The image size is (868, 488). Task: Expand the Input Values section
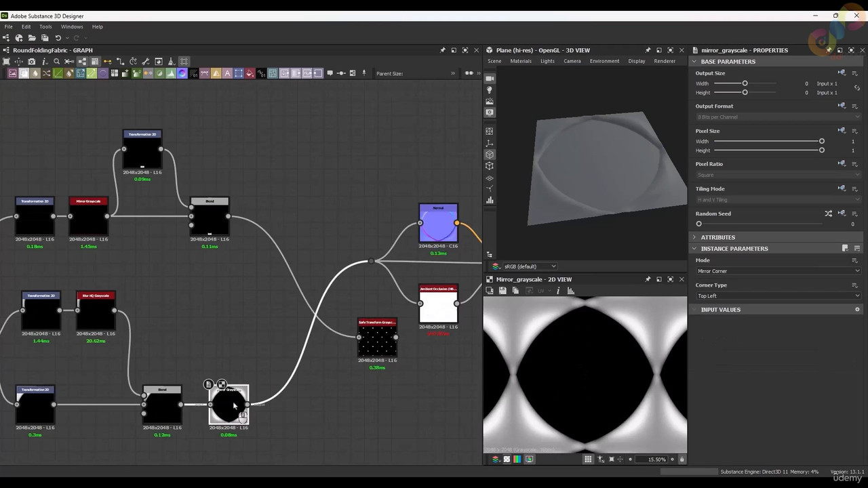694,310
